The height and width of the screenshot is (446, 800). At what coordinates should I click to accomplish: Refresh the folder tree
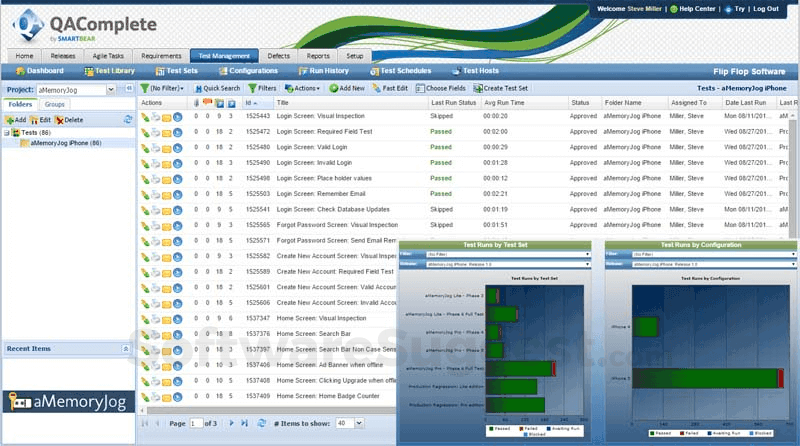(128, 119)
